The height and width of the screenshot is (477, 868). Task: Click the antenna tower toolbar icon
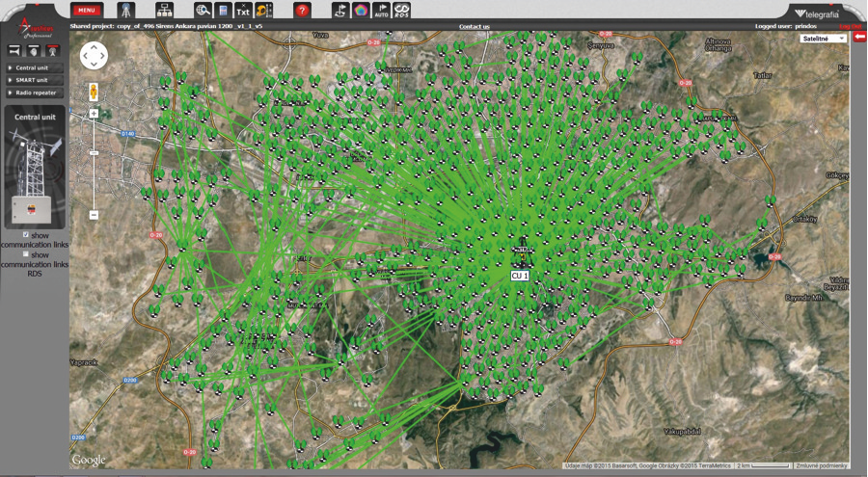(x=126, y=11)
